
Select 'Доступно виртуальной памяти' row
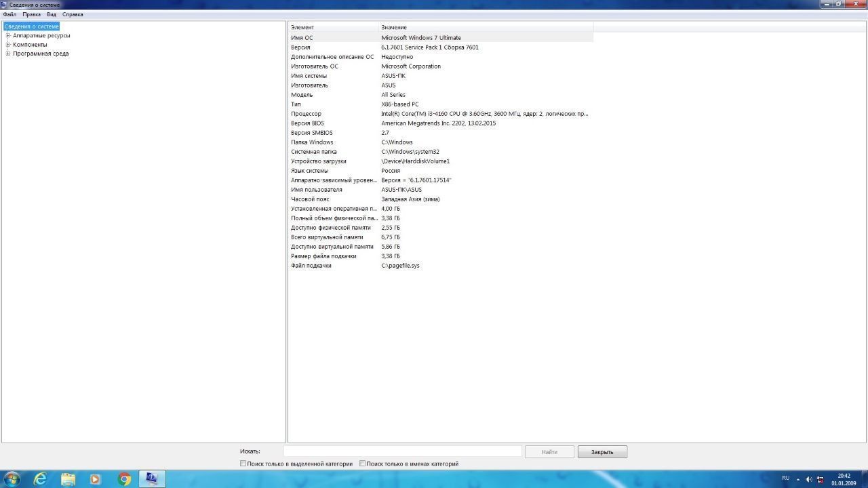(x=441, y=247)
